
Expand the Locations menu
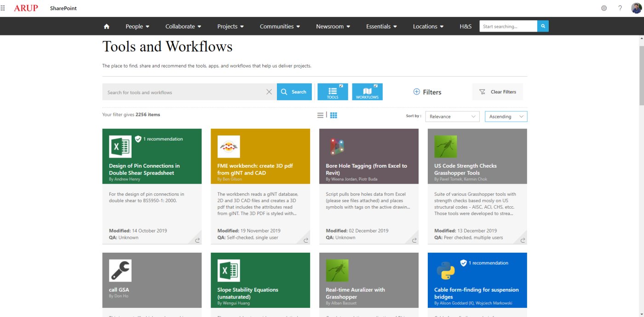428,26
